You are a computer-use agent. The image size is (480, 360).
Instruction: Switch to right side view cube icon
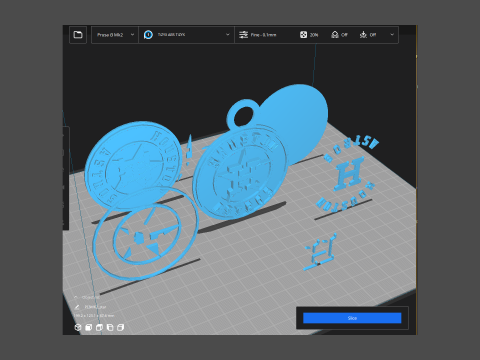120,327
